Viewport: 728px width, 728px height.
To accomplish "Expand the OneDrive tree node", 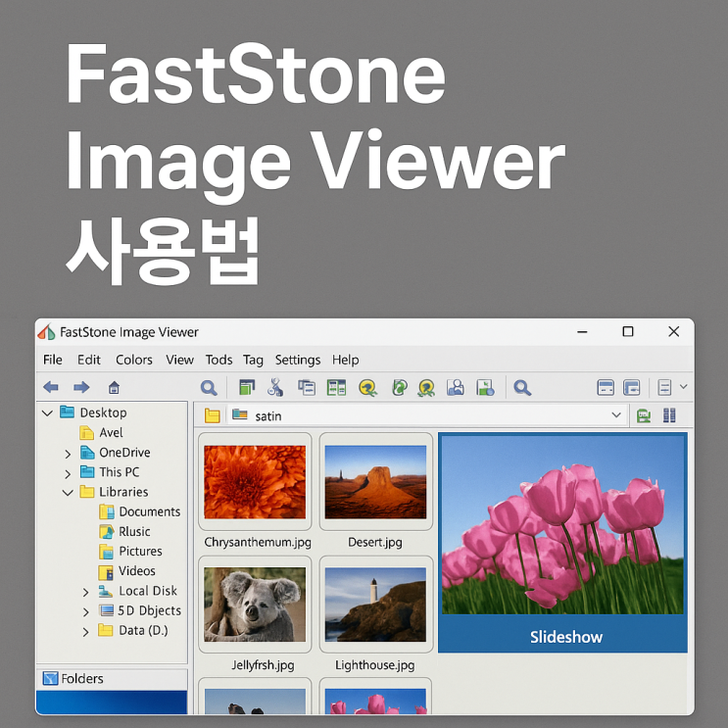I will pos(68,453).
